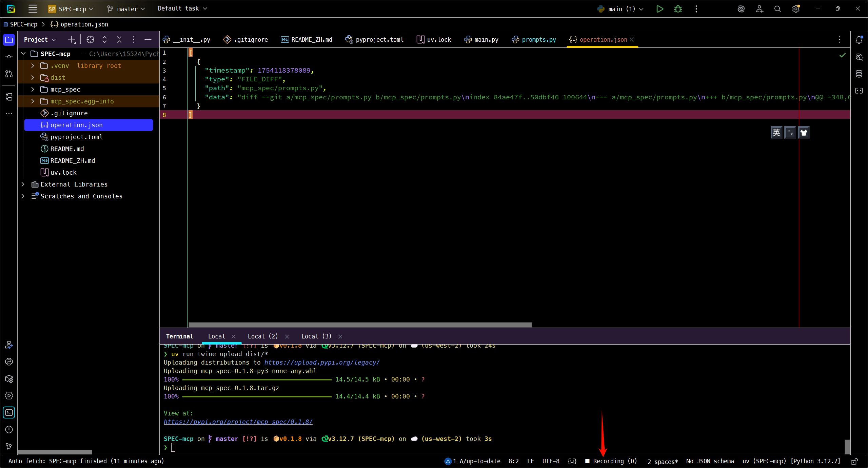Click the UTF-8 encoding status widget

pyautogui.click(x=551, y=461)
